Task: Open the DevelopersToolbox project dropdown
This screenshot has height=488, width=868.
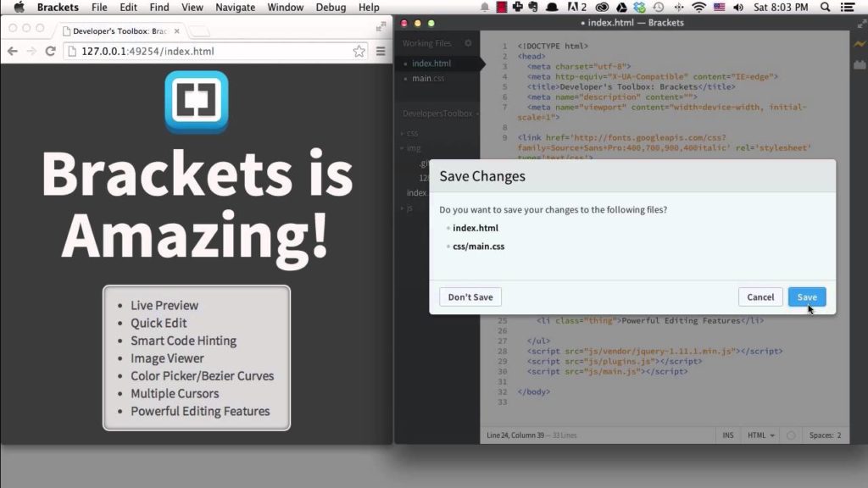Action: 441,114
